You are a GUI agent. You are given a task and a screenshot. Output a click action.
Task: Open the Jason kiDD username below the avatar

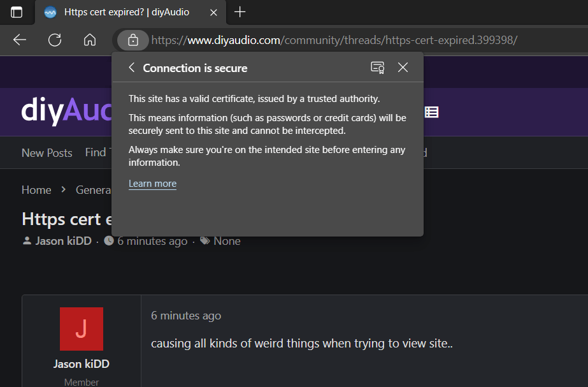pyautogui.click(x=82, y=363)
